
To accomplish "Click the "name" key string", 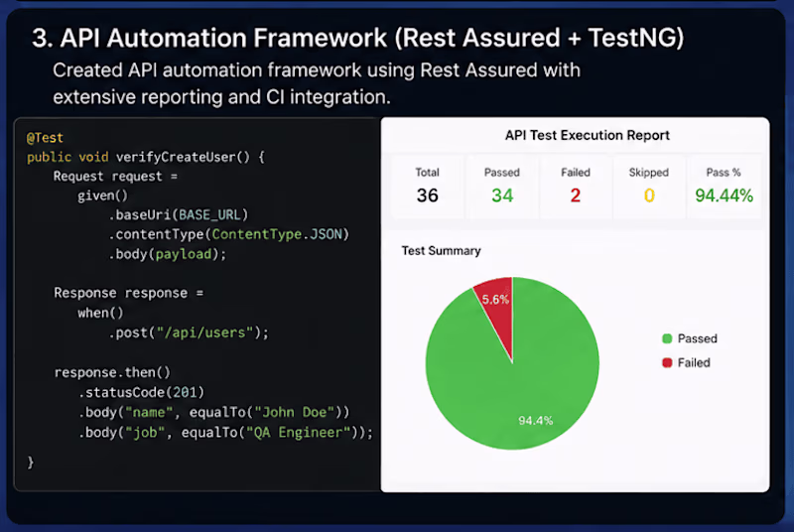I will [x=149, y=412].
